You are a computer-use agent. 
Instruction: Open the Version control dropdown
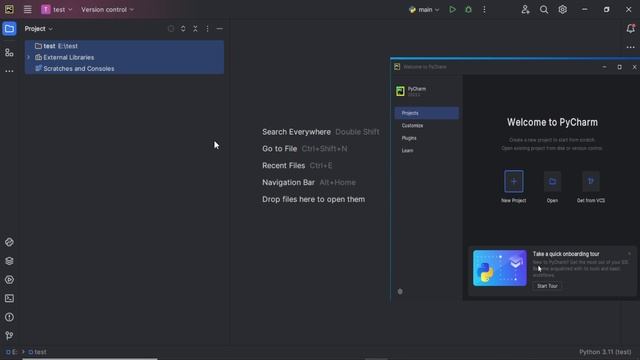coord(107,9)
